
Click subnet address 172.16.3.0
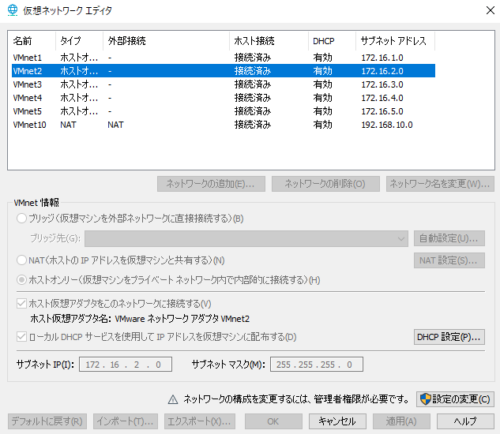pyautogui.click(x=382, y=85)
